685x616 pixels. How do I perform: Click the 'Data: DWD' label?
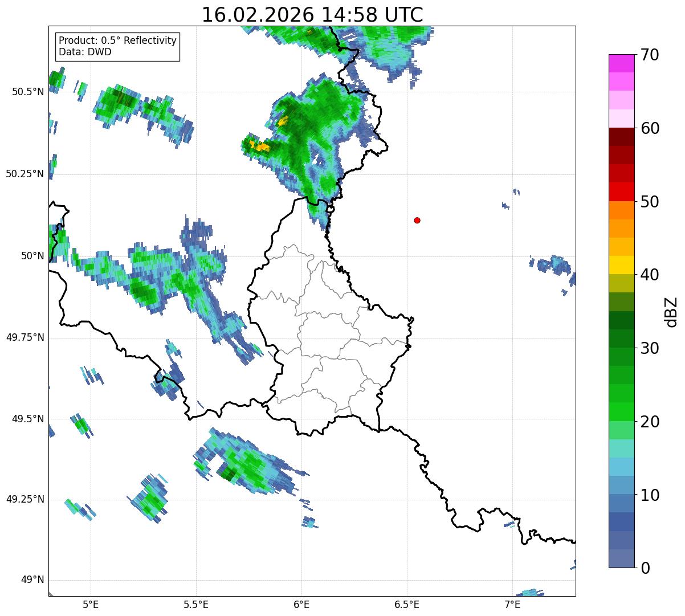click(x=85, y=52)
